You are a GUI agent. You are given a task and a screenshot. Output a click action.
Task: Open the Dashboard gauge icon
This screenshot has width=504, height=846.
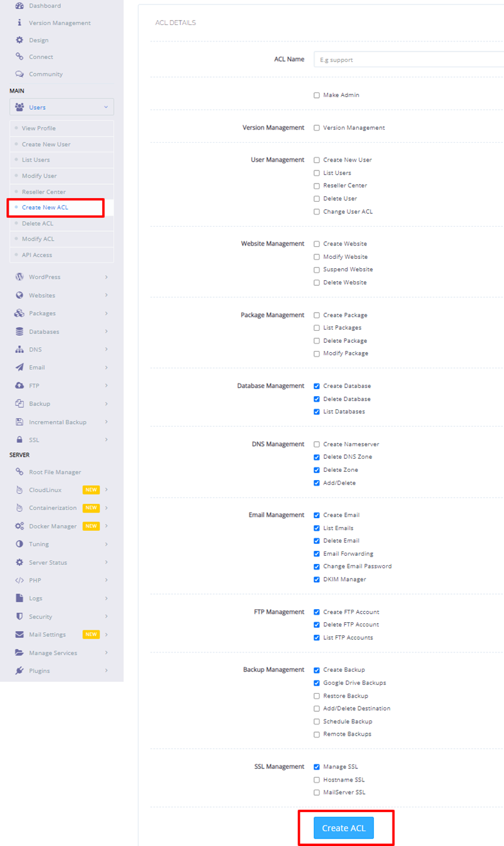(x=19, y=6)
